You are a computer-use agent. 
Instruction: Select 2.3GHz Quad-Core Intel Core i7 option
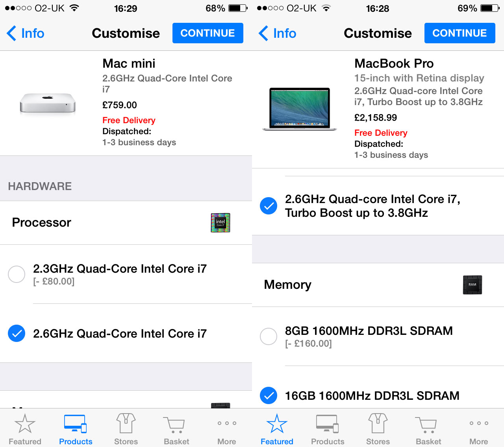[126, 274]
